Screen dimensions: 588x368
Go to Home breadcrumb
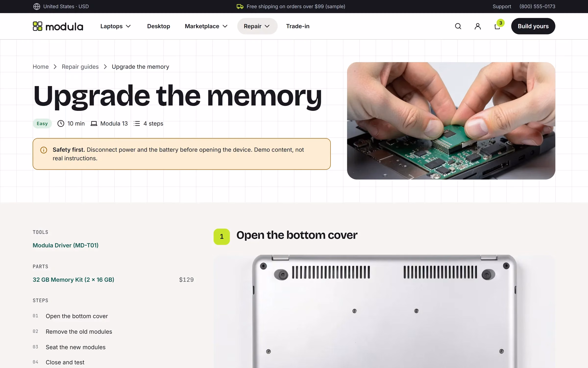click(x=41, y=67)
